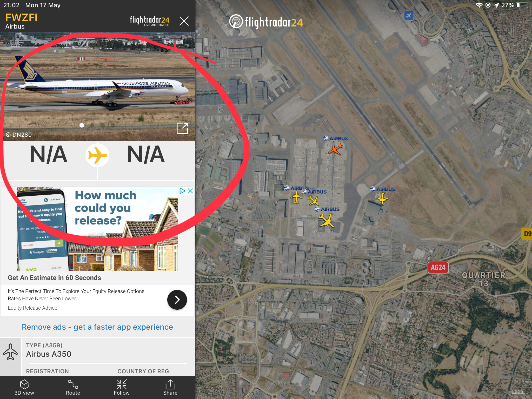The height and width of the screenshot is (399, 532).
Task: Tap the Airbus plane east of the apron
Action: point(382,199)
